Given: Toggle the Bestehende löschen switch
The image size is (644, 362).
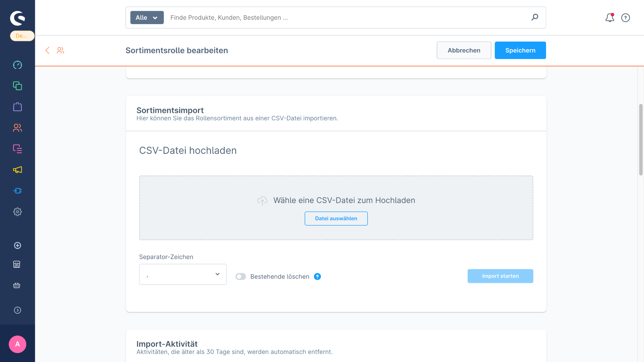Looking at the screenshot, I should [x=240, y=277].
